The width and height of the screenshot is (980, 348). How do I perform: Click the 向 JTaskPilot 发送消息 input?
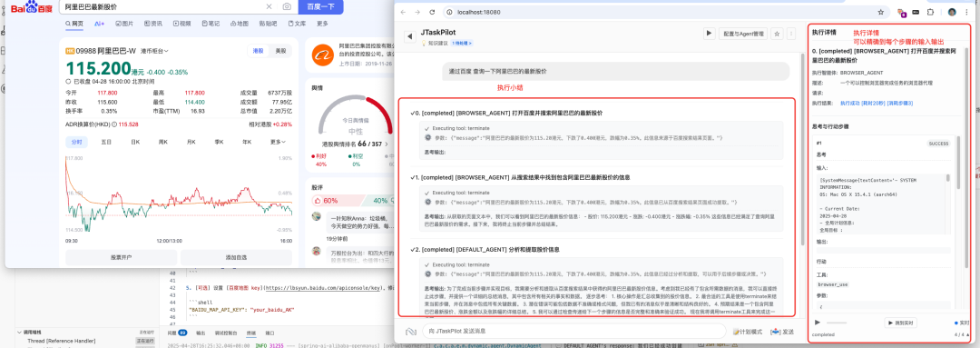pyautogui.click(x=573, y=331)
